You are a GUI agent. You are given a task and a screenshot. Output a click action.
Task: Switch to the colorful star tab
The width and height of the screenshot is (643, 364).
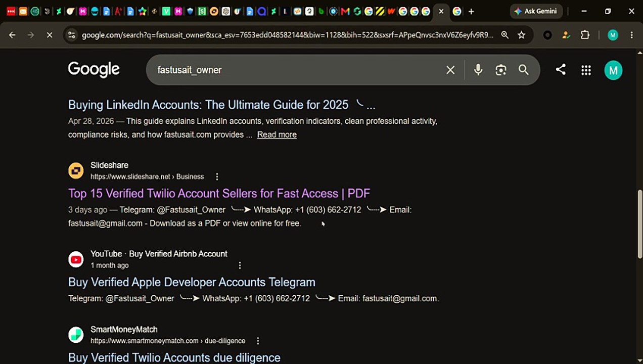click(x=142, y=11)
